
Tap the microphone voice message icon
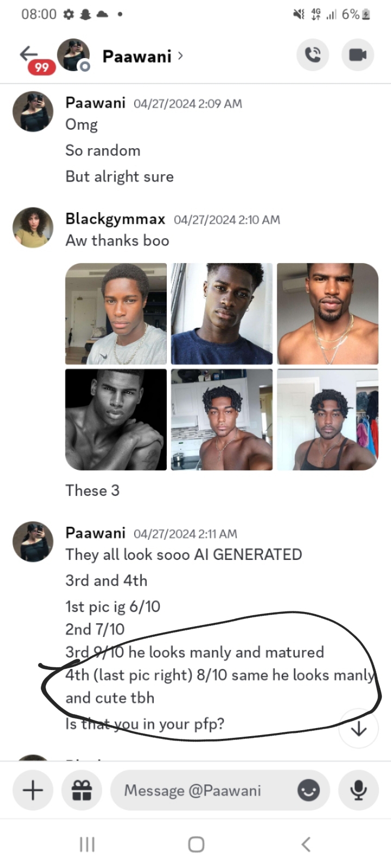[x=358, y=790]
